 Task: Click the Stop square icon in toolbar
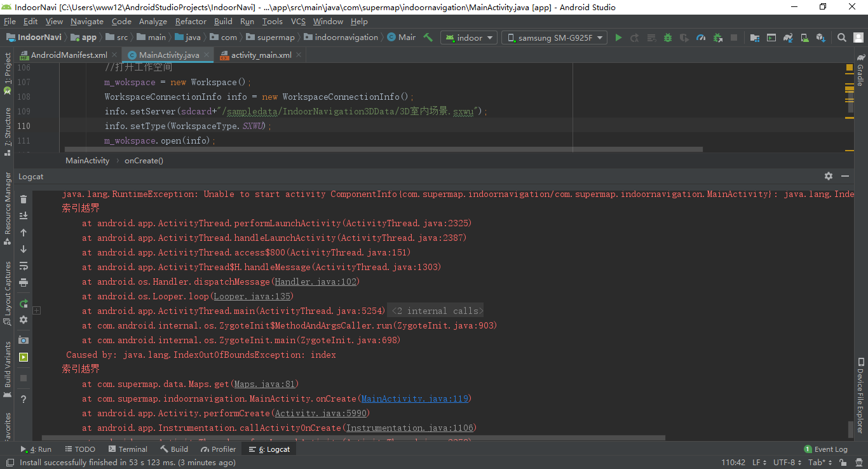[x=734, y=37]
